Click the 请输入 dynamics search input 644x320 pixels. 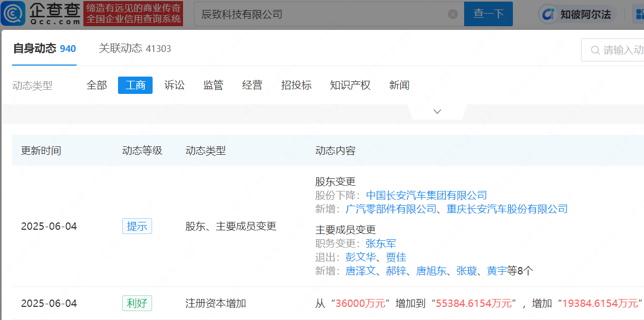click(x=613, y=50)
